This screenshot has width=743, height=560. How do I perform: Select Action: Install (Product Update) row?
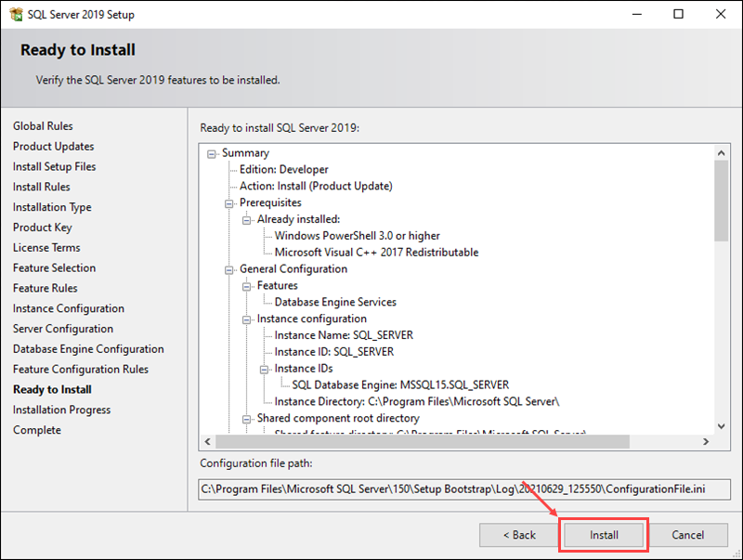coord(316,186)
